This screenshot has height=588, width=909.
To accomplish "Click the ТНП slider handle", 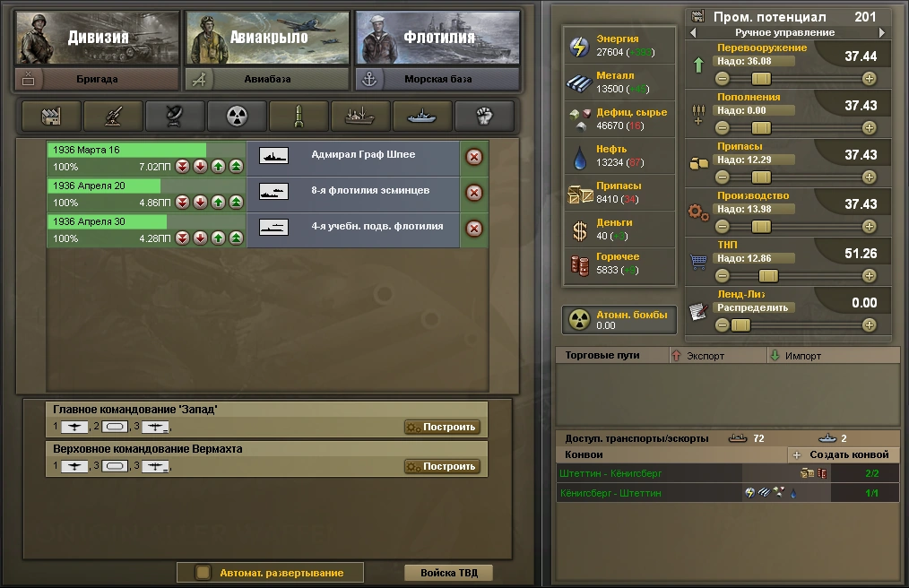I will 768,275.
